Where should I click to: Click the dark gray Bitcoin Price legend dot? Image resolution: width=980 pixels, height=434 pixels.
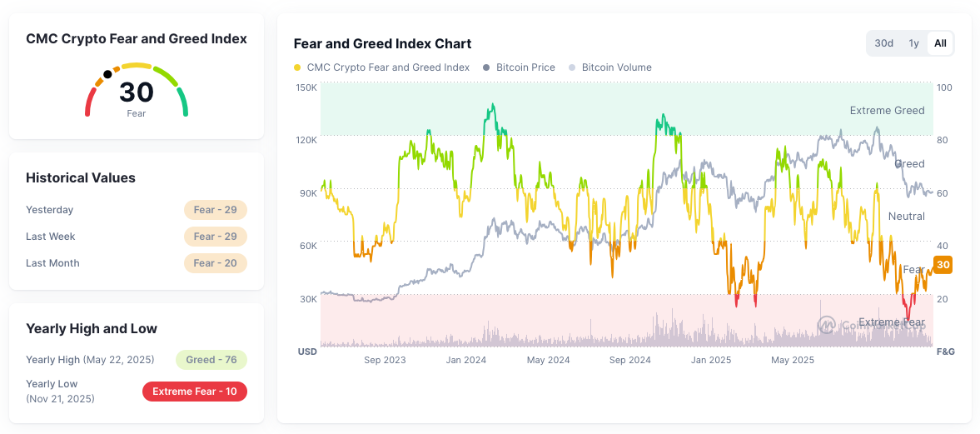(x=486, y=67)
